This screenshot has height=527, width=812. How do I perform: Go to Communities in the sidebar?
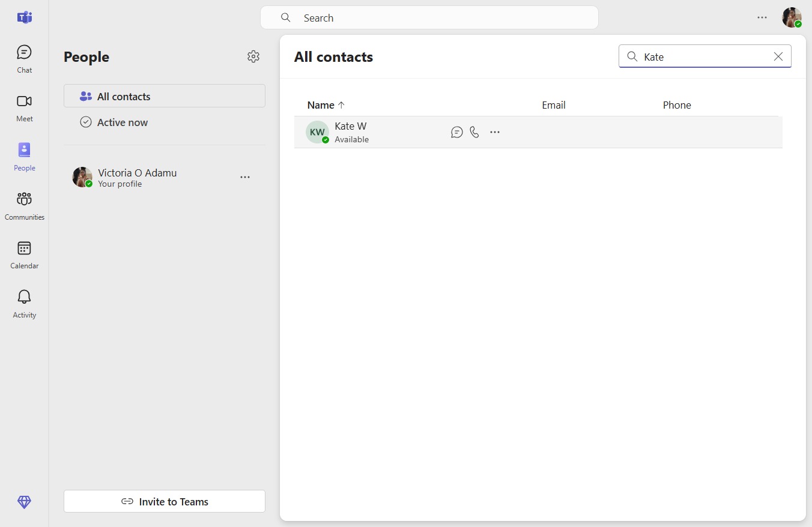pos(24,206)
